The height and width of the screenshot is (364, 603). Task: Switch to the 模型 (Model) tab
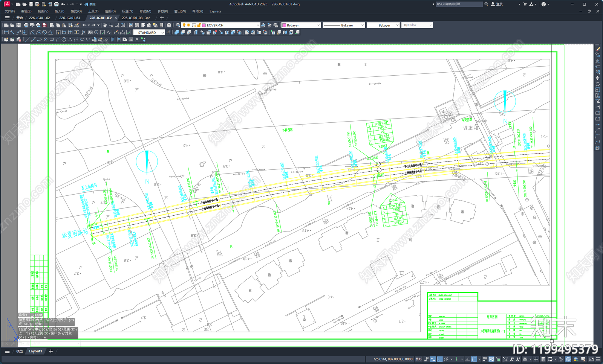pos(20,351)
